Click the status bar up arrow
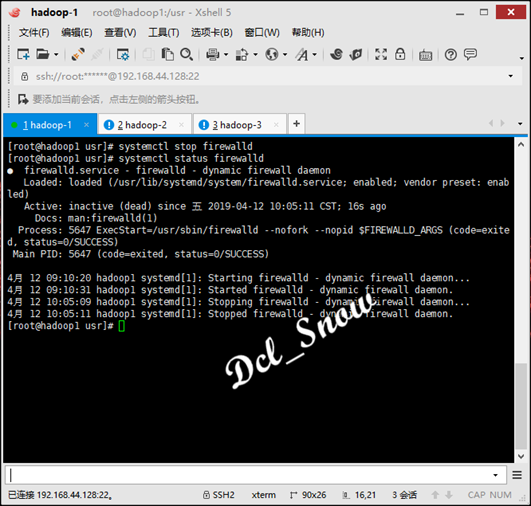This screenshot has height=506, width=531. coord(435,495)
